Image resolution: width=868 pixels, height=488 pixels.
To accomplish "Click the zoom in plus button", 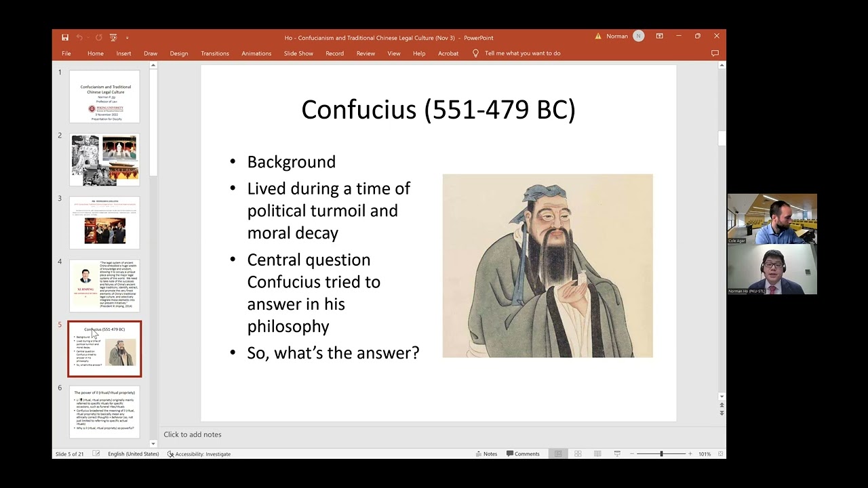I will [x=690, y=454].
